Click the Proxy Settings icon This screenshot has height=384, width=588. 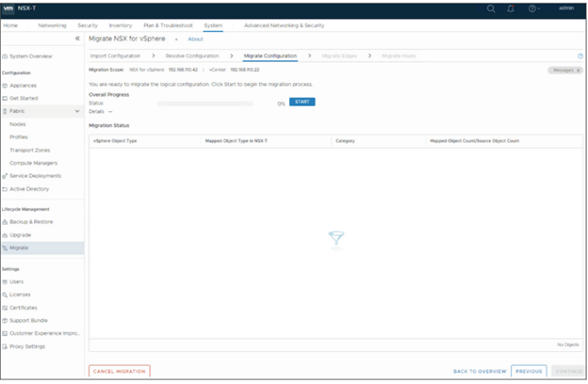pos(5,346)
